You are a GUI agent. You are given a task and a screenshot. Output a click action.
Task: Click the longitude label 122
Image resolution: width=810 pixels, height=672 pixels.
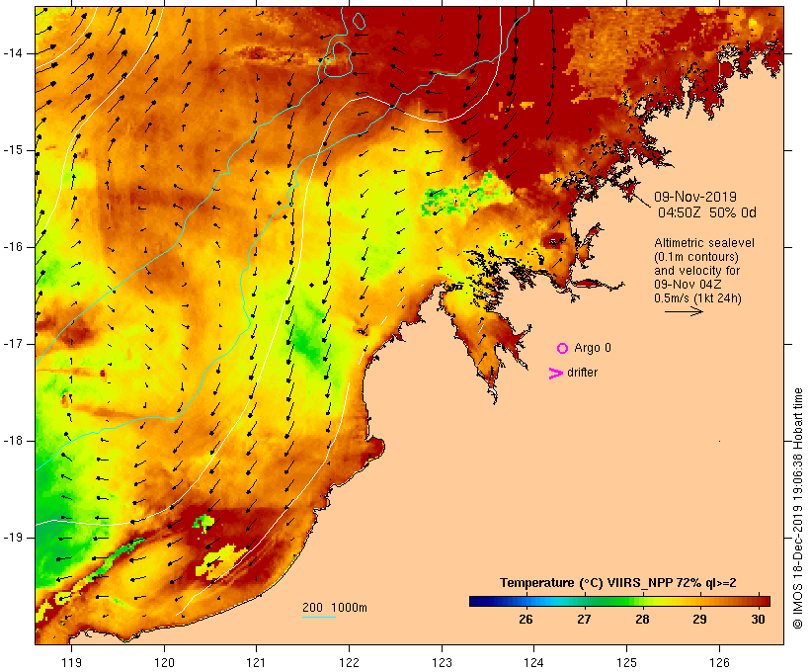click(x=349, y=663)
